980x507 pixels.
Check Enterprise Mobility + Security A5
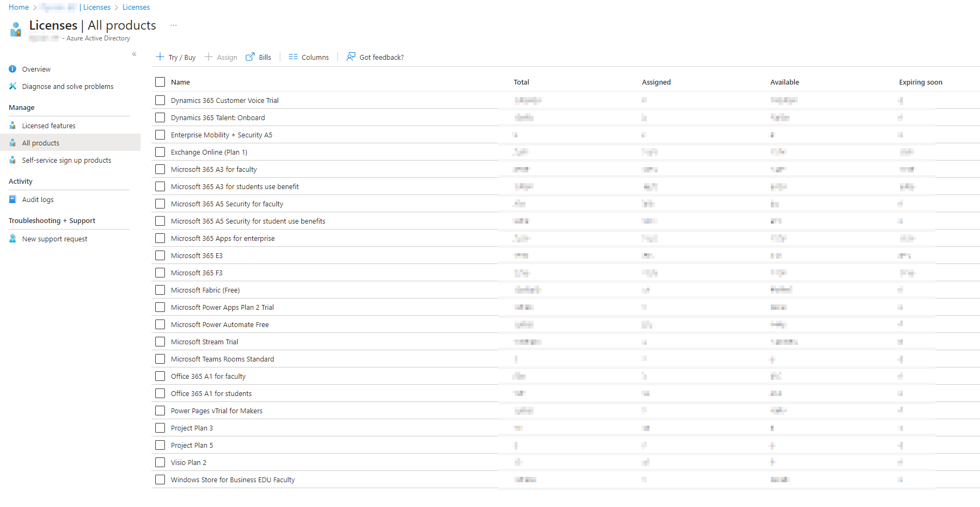click(x=160, y=135)
